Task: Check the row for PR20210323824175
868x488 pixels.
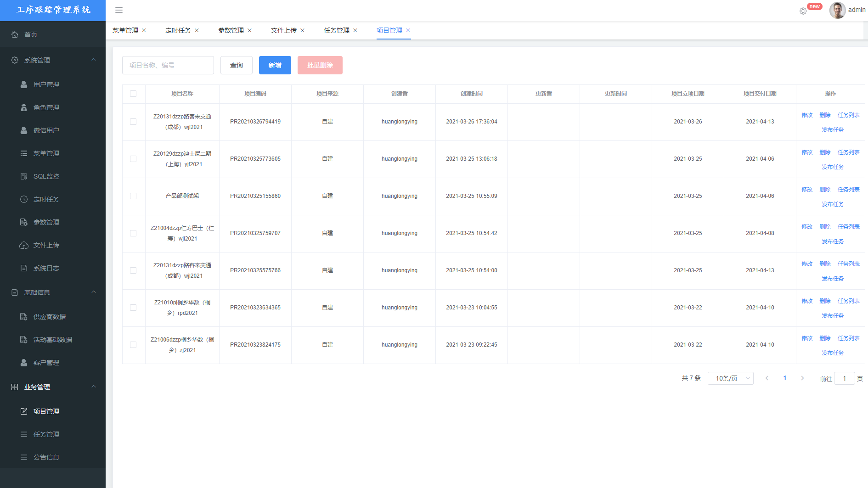Action: click(133, 345)
